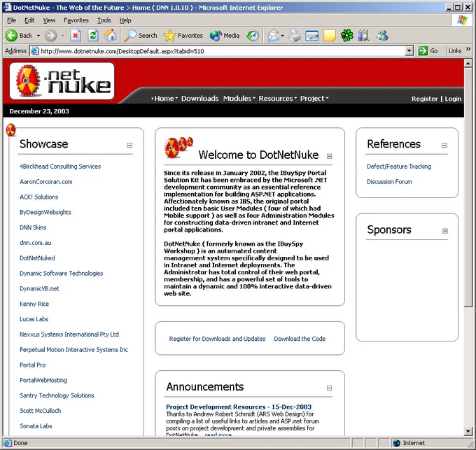Image resolution: width=476 pixels, height=450 pixels.
Task: Click the scrollbar up arrow
Action: click(468, 64)
